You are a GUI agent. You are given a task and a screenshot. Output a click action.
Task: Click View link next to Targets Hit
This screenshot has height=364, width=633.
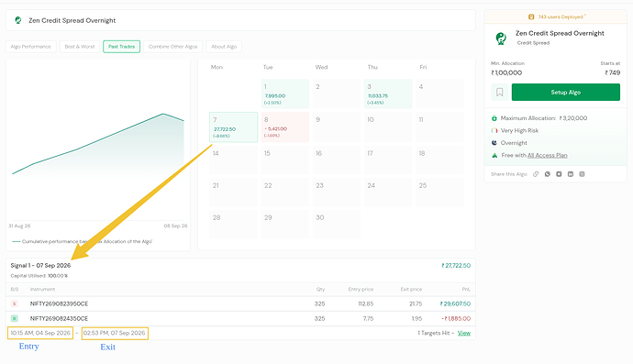[464, 333]
